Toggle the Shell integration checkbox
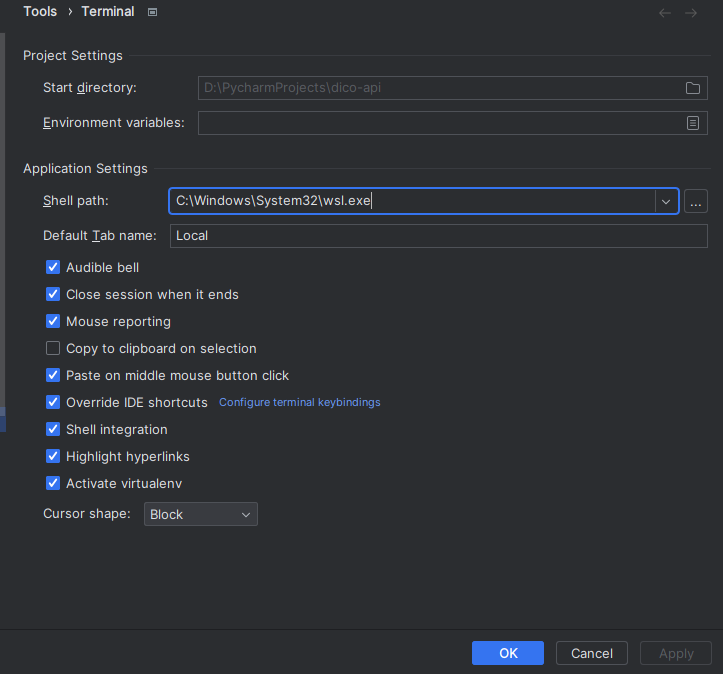The height and width of the screenshot is (674, 723). click(53, 429)
